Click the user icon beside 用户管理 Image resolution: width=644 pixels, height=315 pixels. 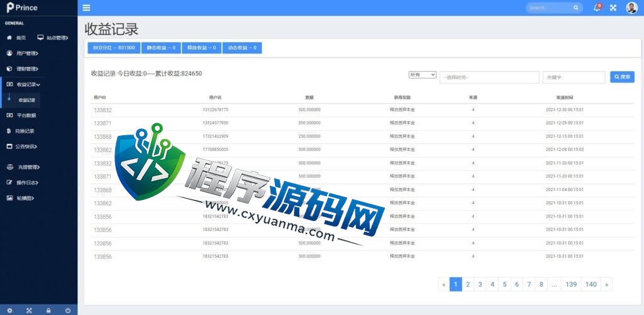tap(9, 53)
